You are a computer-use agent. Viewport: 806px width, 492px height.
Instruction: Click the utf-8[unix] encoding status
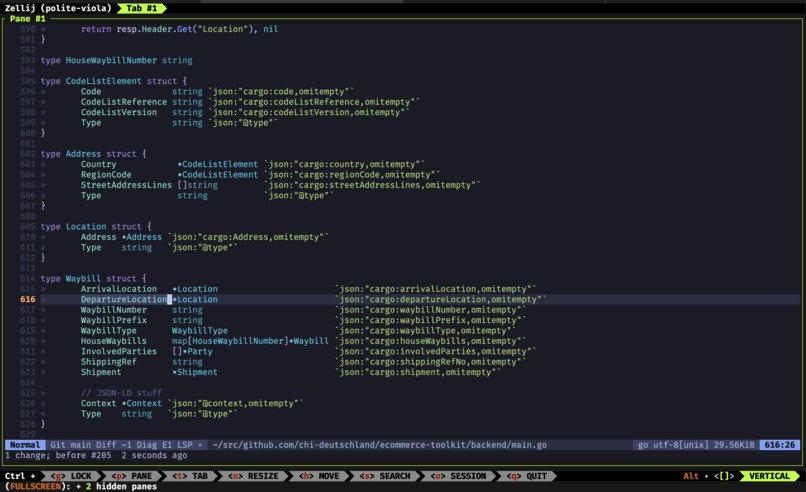tap(681, 445)
